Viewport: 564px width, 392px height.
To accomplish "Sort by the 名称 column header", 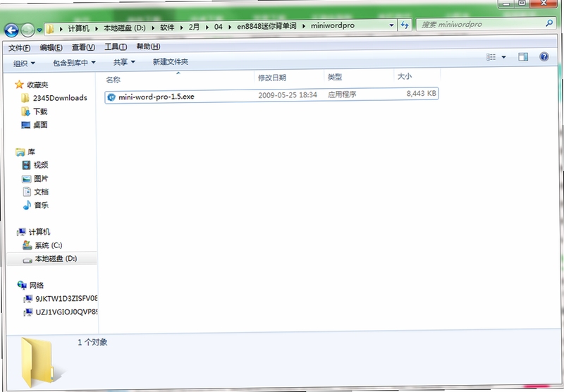I will pyautogui.click(x=113, y=80).
